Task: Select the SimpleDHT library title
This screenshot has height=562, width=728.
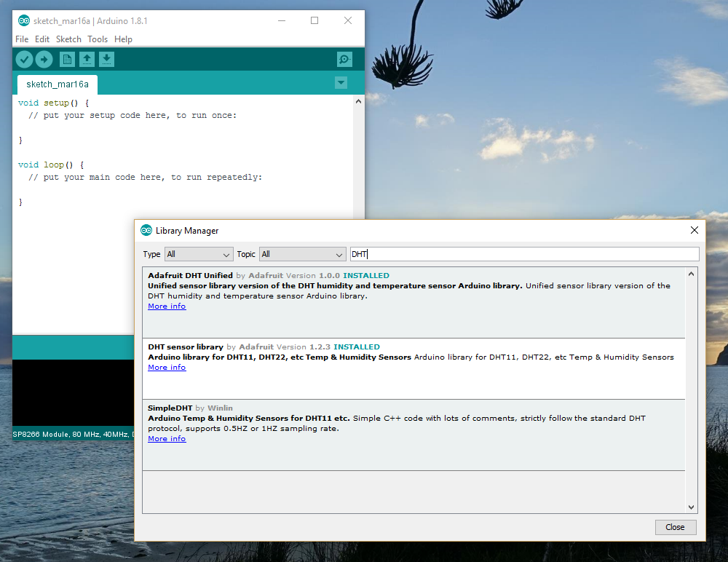Action: [170, 408]
